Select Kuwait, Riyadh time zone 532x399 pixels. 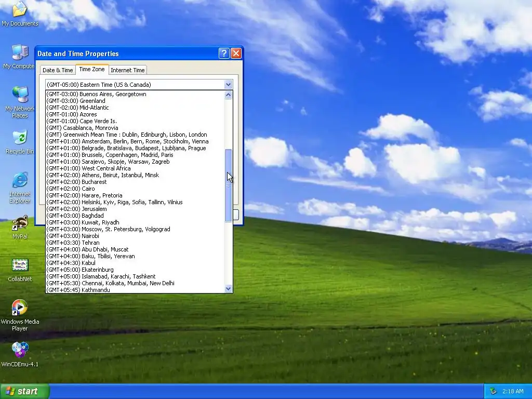pyautogui.click(x=135, y=222)
